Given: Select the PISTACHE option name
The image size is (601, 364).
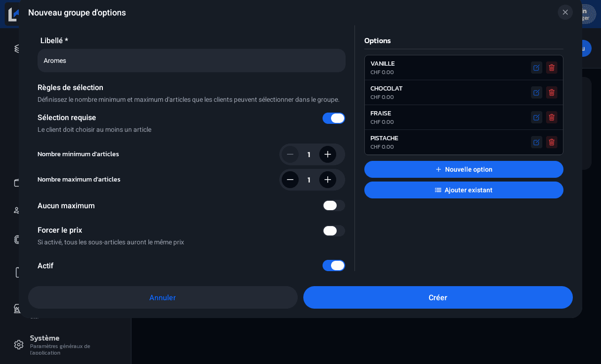Looking at the screenshot, I should click(385, 138).
